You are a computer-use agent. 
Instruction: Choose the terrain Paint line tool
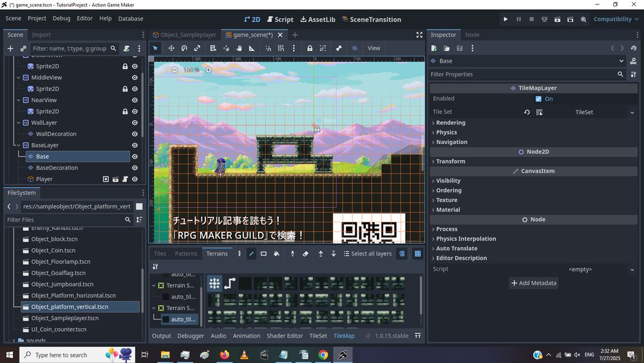click(x=251, y=253)
